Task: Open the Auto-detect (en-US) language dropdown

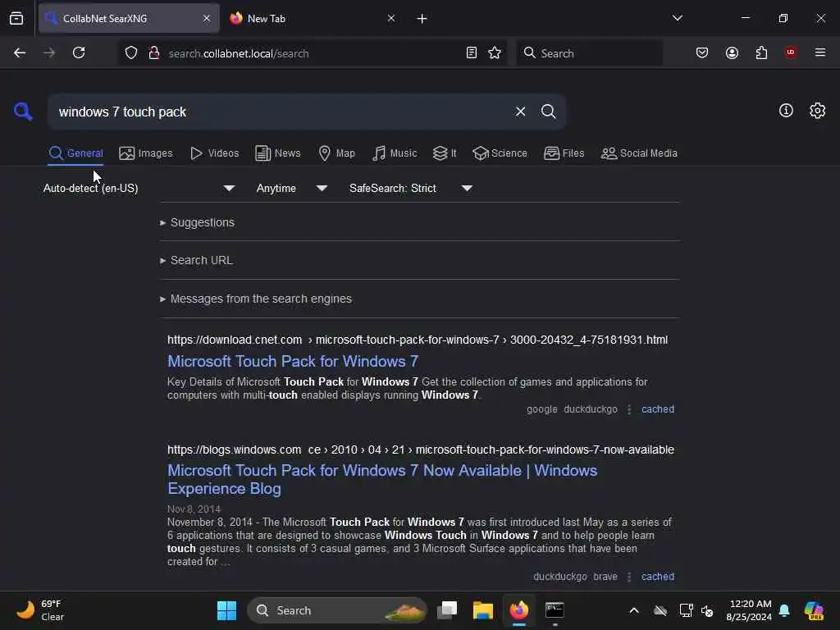Action: point(139,188)
